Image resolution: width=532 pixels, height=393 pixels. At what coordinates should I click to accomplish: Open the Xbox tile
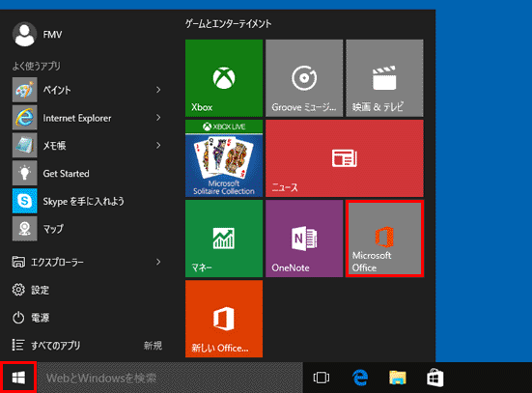[224, 78]
